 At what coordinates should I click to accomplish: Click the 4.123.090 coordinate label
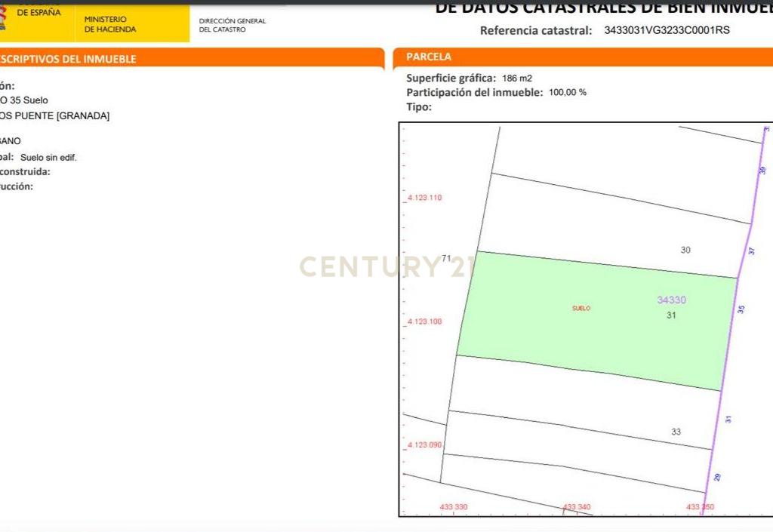424,444
